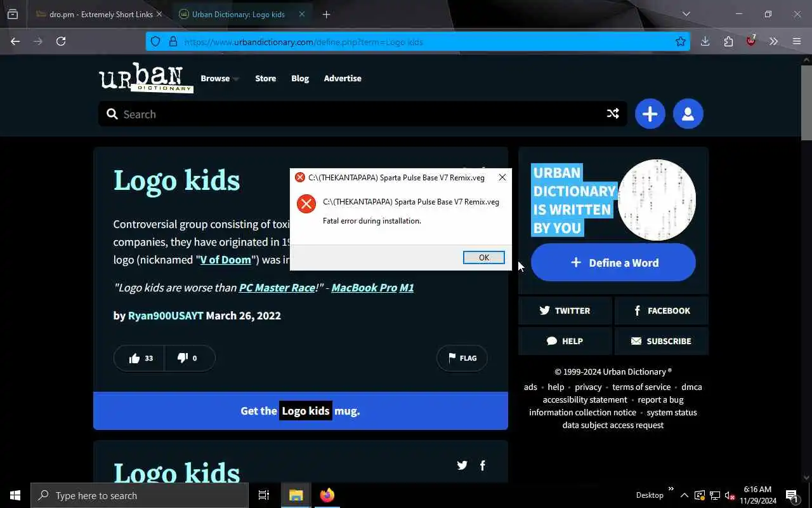Focus the Urban Dictionary search field
The height and width of the screenshot is (508, 812).
pos(362,114)
